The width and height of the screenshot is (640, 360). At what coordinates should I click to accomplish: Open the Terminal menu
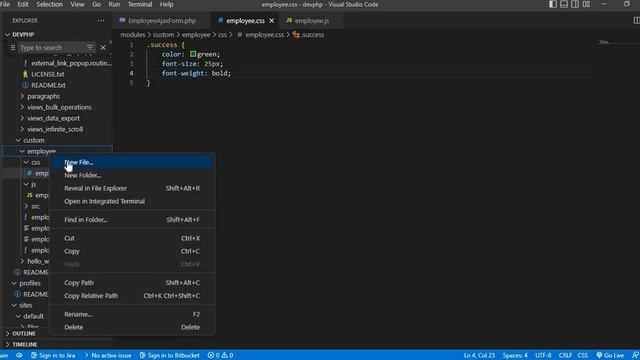[140, 4]
